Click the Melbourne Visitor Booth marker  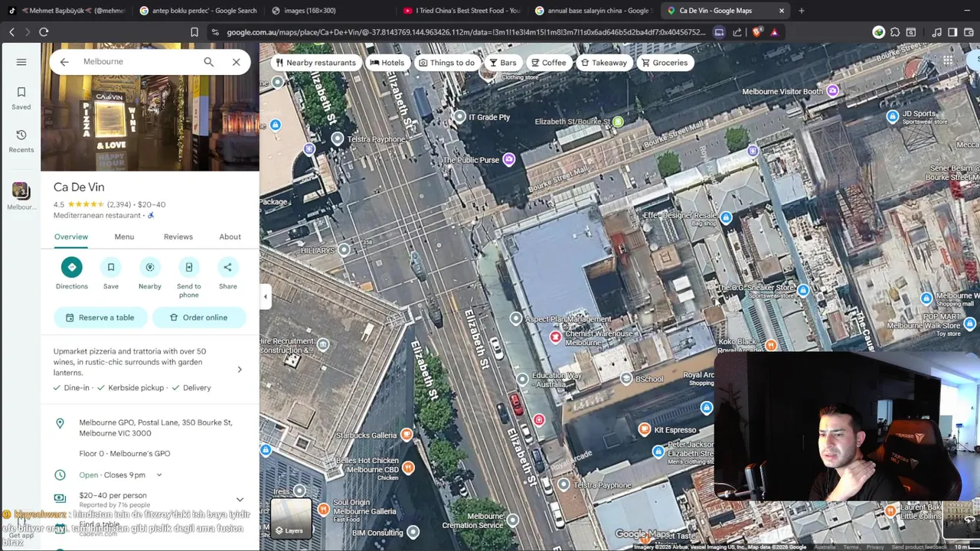coord(832,91)
